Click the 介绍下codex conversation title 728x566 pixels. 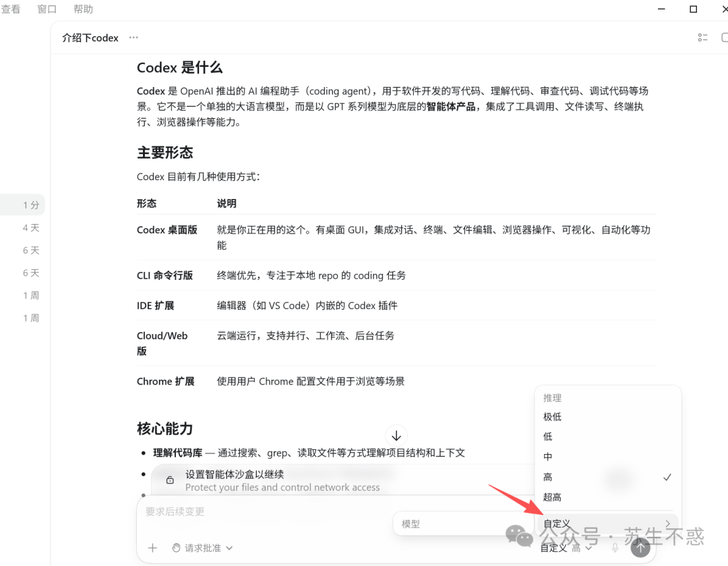(x=90, y=38)
